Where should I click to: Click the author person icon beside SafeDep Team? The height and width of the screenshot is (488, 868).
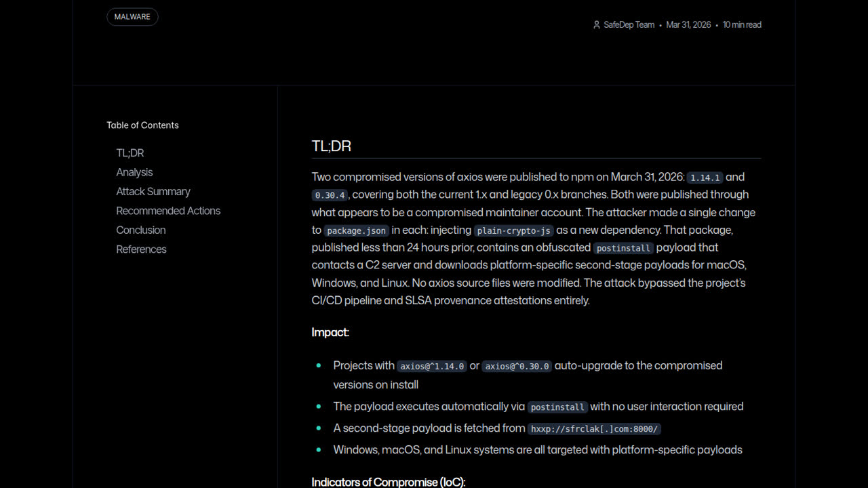pos(597,25)
